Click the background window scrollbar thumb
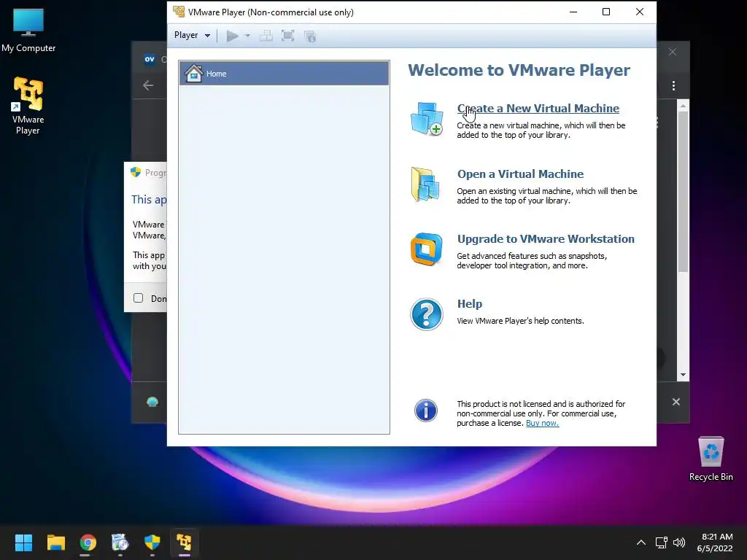The width and height of the screenshot is (747, 560). click(x=683, y=192)
